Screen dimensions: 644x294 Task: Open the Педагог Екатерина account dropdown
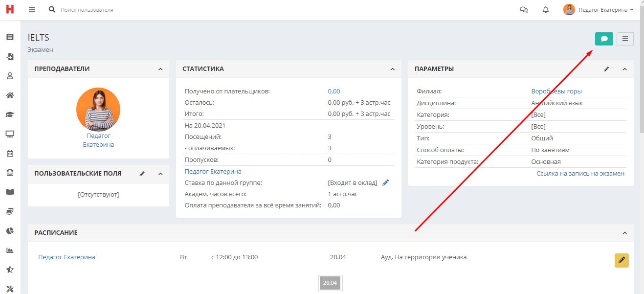[x=606, y=10]
